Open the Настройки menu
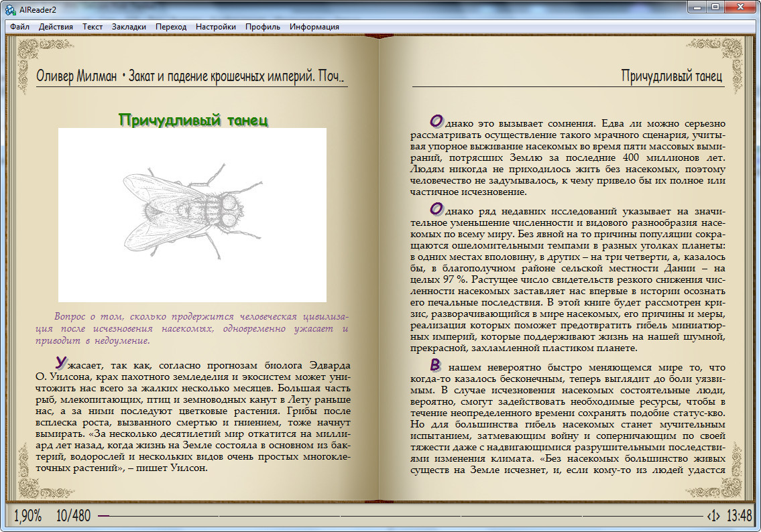The height and width of the screenshot is (532, 761). coord(215,27)
